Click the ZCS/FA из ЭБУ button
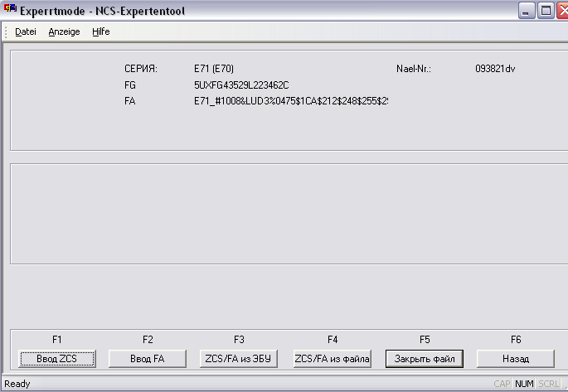 [x=239, y=358]
